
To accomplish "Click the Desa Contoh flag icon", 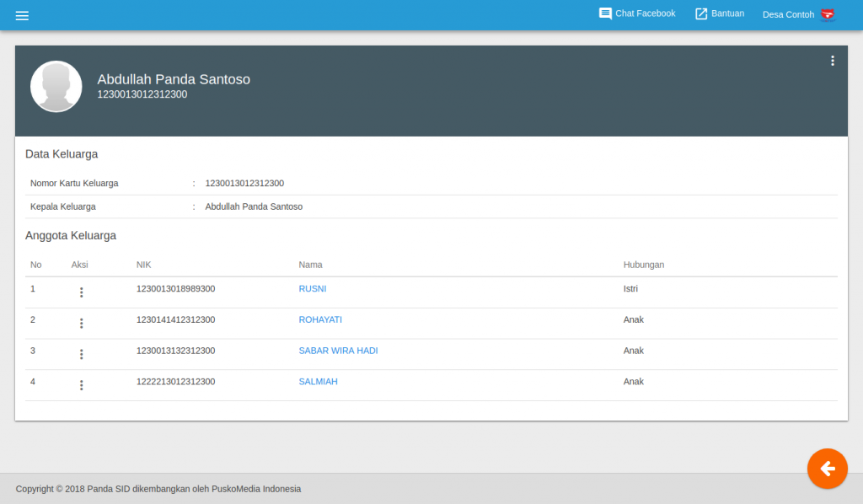I will click(x=828, y=14).
